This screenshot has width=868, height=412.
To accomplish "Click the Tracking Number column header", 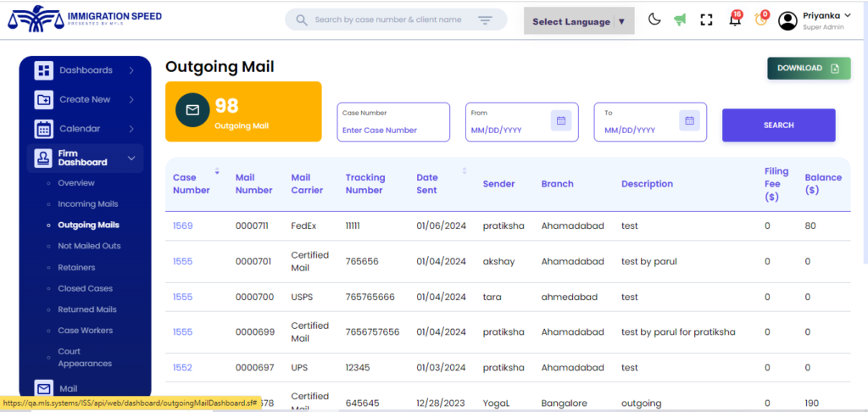I will (365, 184).
